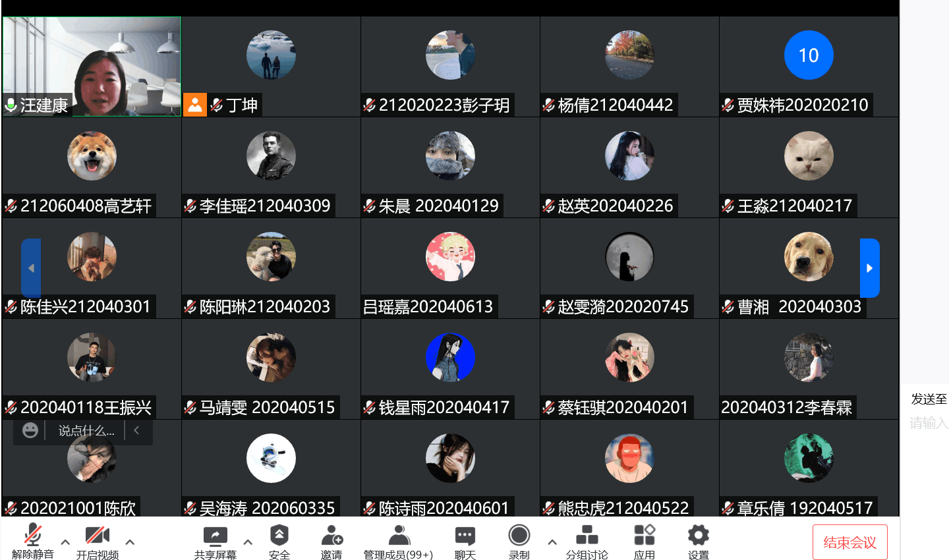The image size is (949, 560).
Task: Click the 说点什么 quick message field
Action: click(86, 431)
